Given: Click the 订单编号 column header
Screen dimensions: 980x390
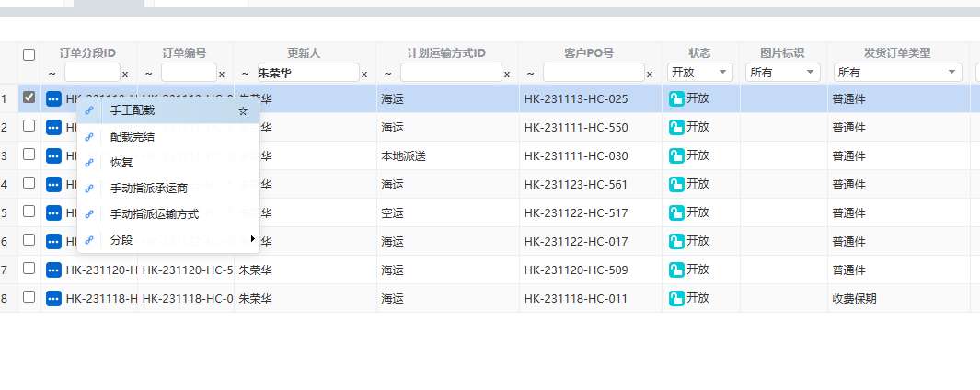Looking at the screenshot, I should click(x=184, y=53).
